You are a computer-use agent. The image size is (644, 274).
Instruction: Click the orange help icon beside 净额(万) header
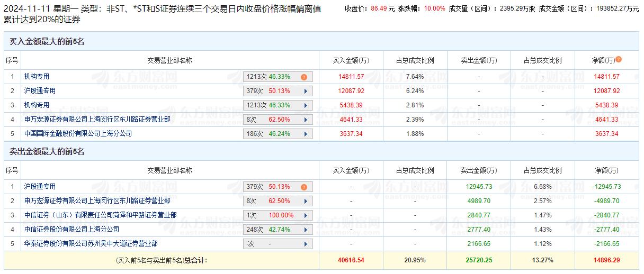click(x=619, y=60)
